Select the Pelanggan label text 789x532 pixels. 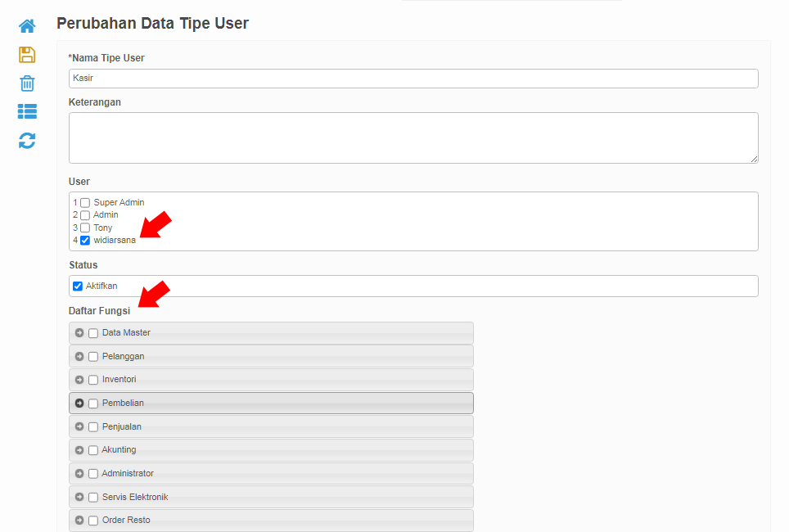[124, 356]
